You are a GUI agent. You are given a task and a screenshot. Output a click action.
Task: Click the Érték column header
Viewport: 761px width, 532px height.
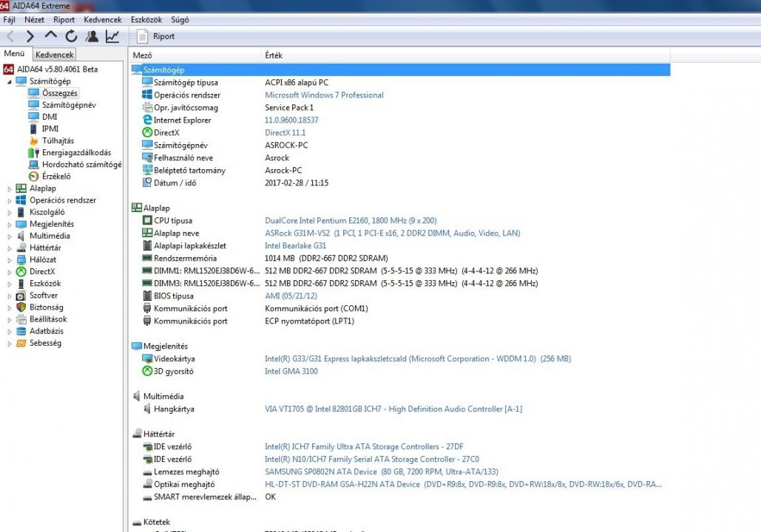(x=465, y=55)
